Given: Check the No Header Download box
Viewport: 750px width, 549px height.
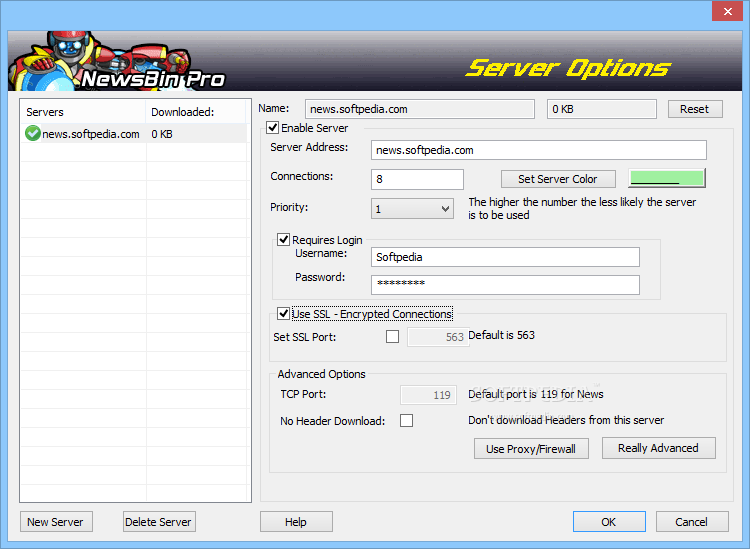Looking at the screenshot, I should coord(407,420).
